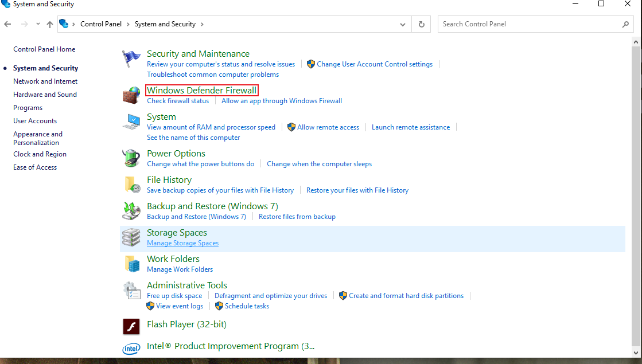
Task: Click Troubleshoot common computer problems
Action: point(213,75)
